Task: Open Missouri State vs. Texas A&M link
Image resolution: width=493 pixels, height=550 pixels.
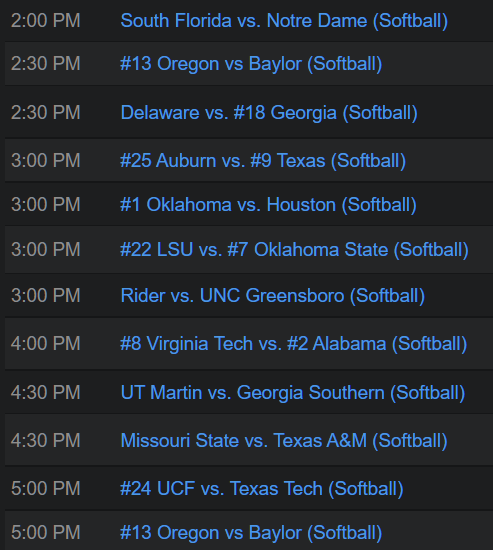Action: (x=284, y=441)
